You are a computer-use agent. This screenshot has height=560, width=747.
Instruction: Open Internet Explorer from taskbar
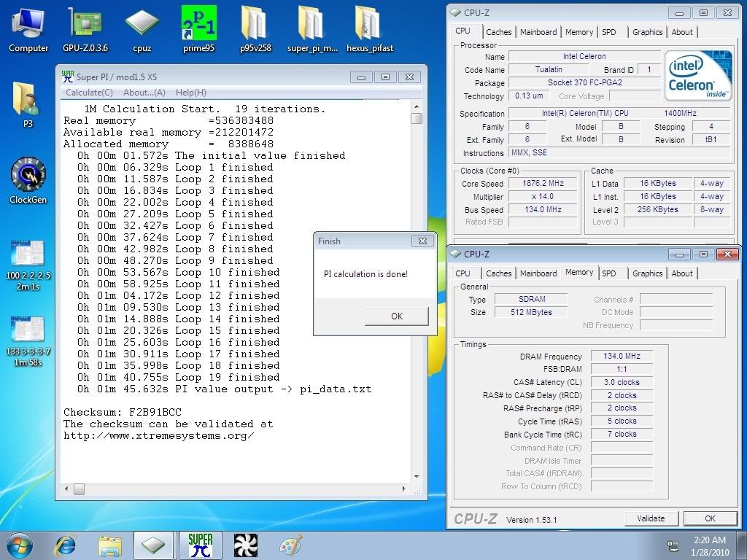coord(65,545)
